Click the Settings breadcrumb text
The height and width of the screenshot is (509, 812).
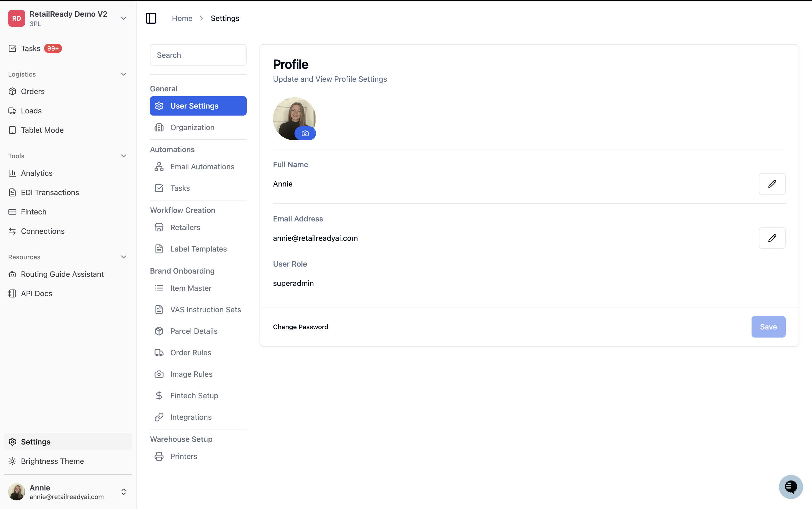[x=225, y=18]
